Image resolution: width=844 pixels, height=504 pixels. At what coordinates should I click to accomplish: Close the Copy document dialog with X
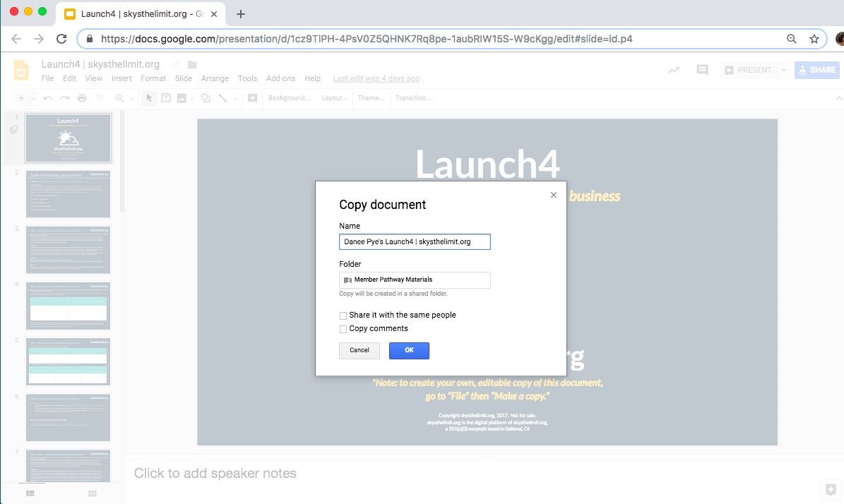553,195
